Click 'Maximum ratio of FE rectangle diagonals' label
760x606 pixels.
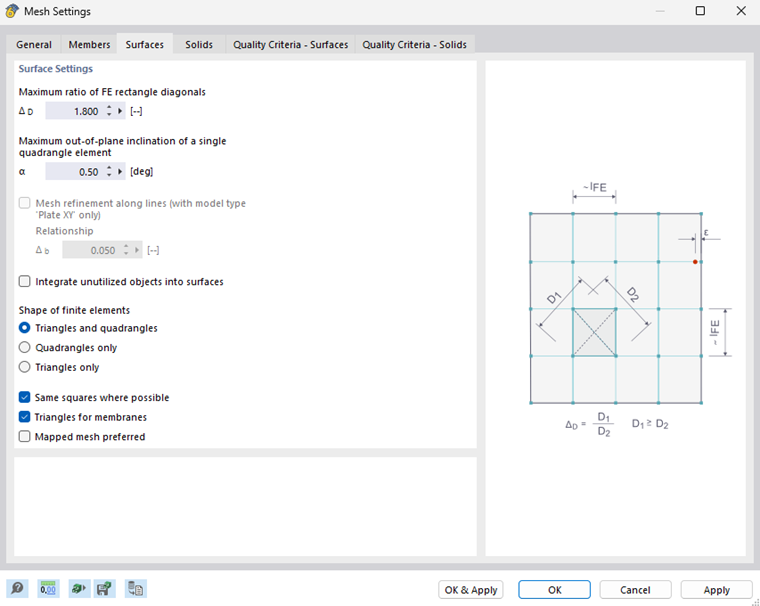coord(112,92)
